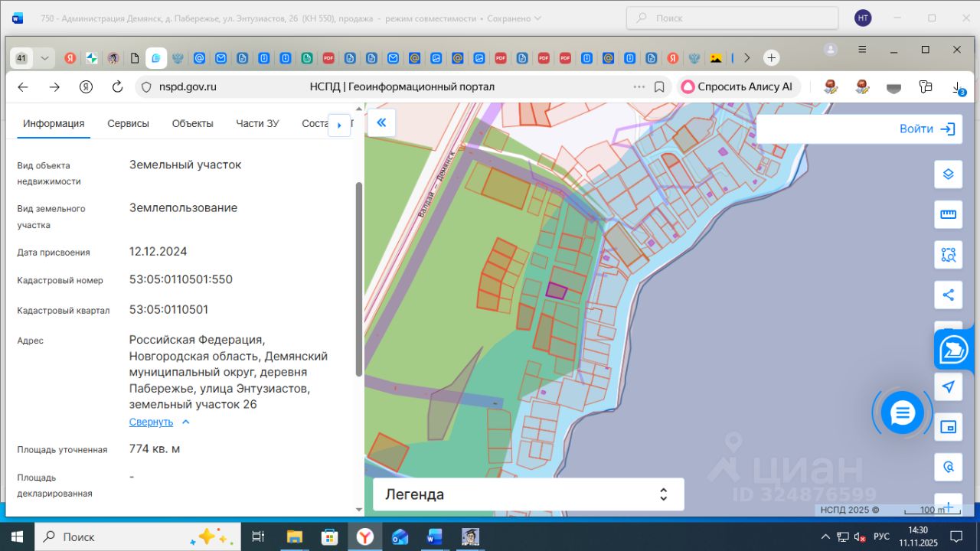
Task: Activate the area search selection tool
Action: (948, 255)
